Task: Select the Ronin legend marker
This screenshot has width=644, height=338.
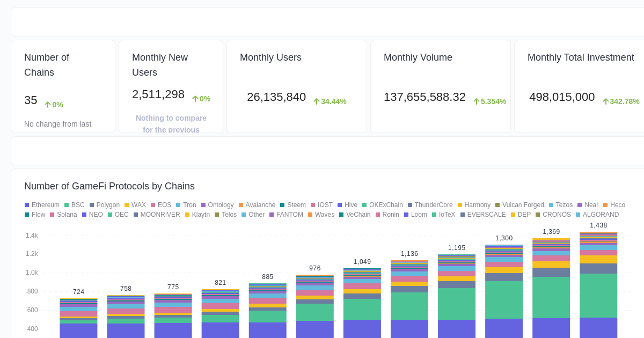Action: (x=377, y=215)
